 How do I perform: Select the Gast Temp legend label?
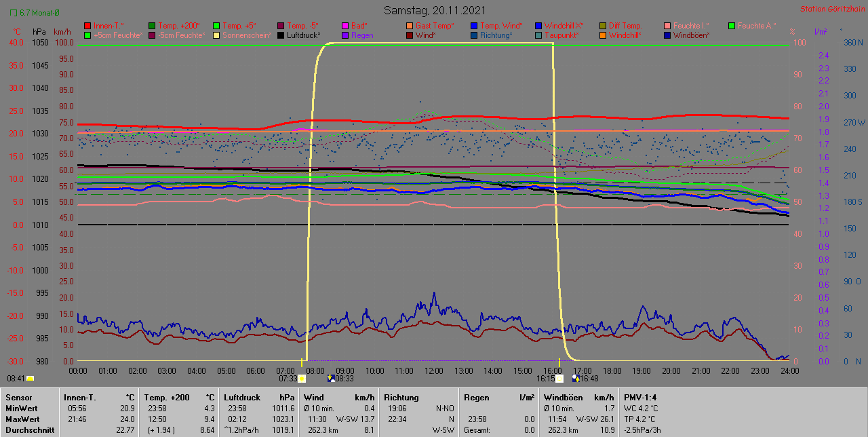click(435, 26)
